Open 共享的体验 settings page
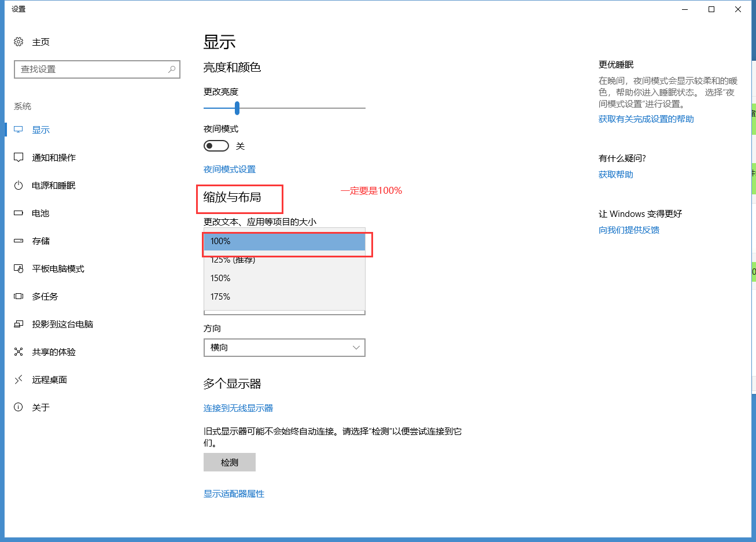Image resolution: width=756 pixels, height=542 pixels. tap(54, 352)
